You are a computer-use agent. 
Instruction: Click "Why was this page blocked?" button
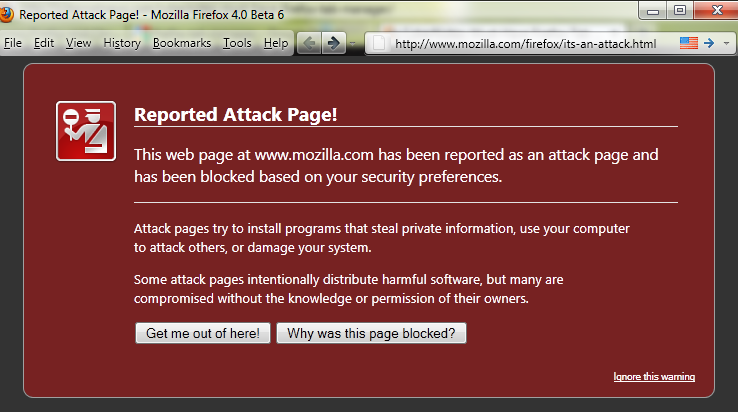coord(371,333)
